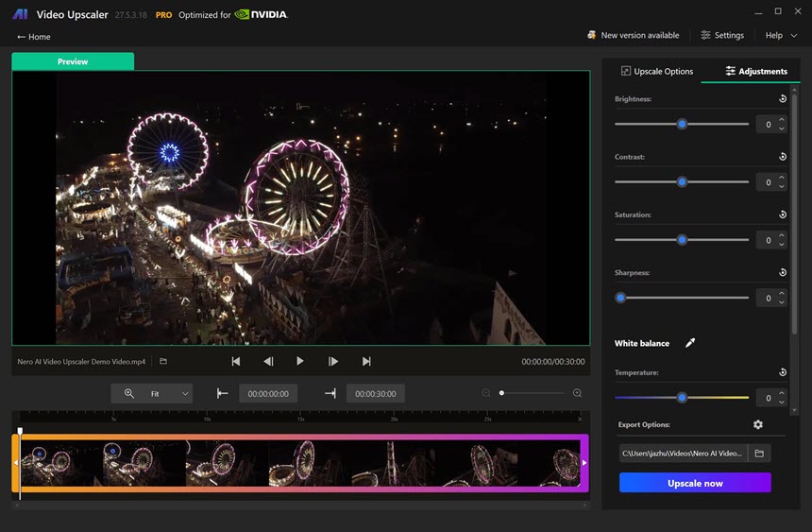Image resolution: width=812 pixels, height=532 pixels.
Task: Click the Saturation slider handle
Action: pos(682,240)
